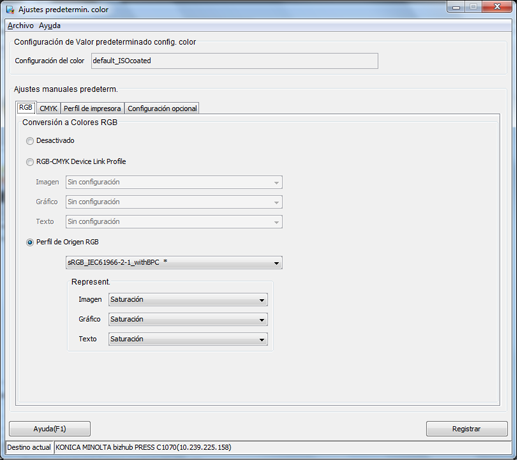Open the Device Link Imagen dropdown

(174, 182)
